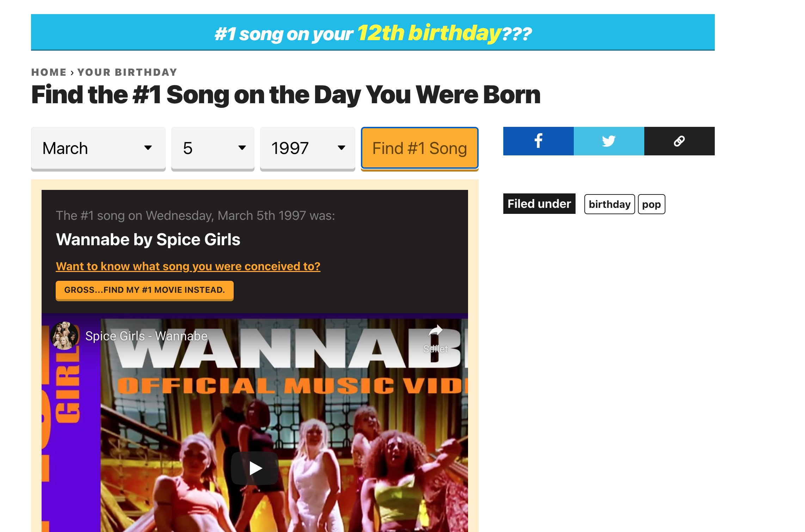Image resolution: width=805 pixels, height=532 pixels.
Task: Open Spice Girls - Wannabe video title
Action: tap(146, 336)
